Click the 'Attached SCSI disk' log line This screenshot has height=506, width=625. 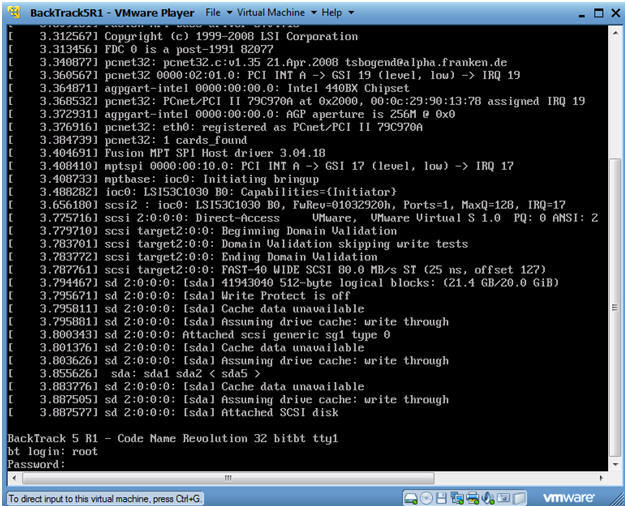(173, 412)
